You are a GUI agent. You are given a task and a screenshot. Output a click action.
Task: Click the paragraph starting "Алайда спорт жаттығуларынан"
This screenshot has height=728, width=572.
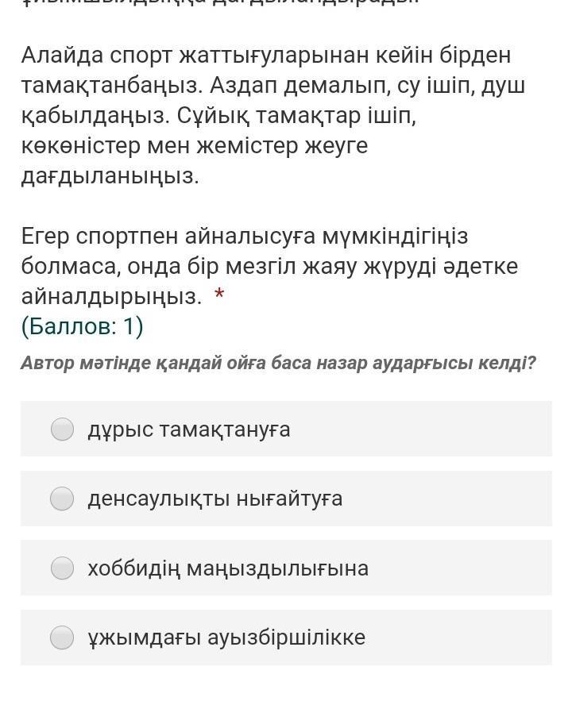[272, 116]
